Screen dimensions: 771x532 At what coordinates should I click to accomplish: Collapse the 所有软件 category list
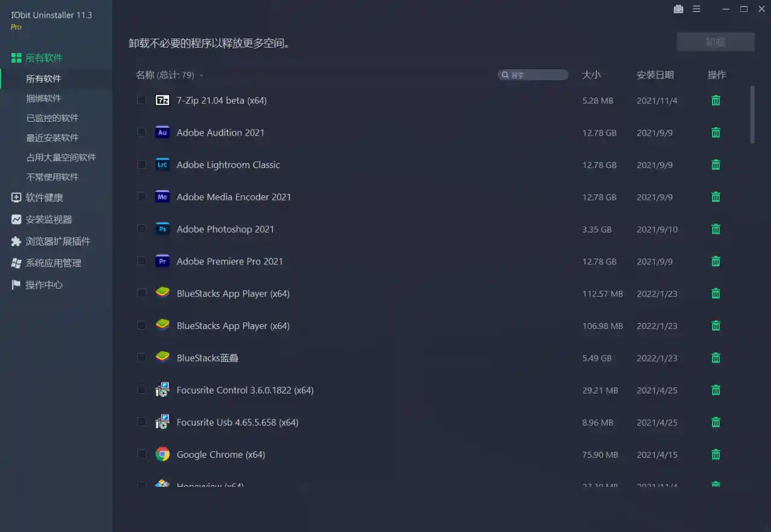coord(43,57)
